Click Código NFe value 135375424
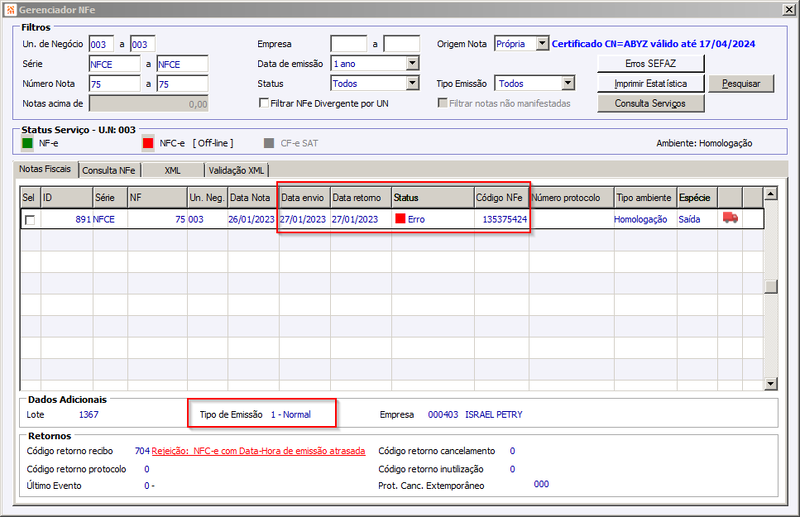This screenshot has width=800, height=517. [x=505, y=219]
